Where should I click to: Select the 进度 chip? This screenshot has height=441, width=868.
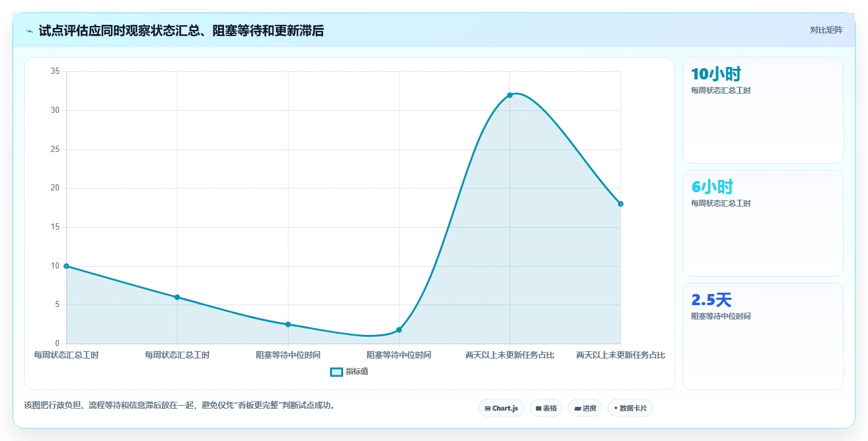click(585, 408)
